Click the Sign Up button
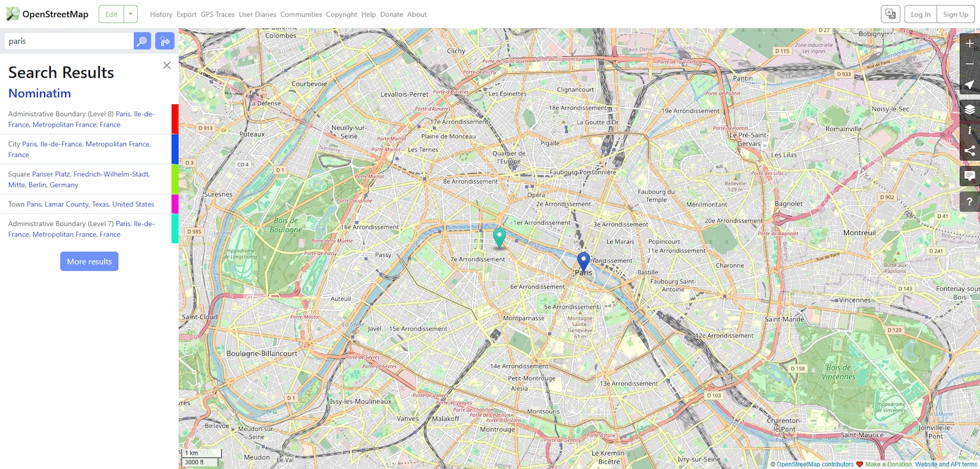Image resolution: width=980 pixels, height=469 pixels. coord(956,14)
